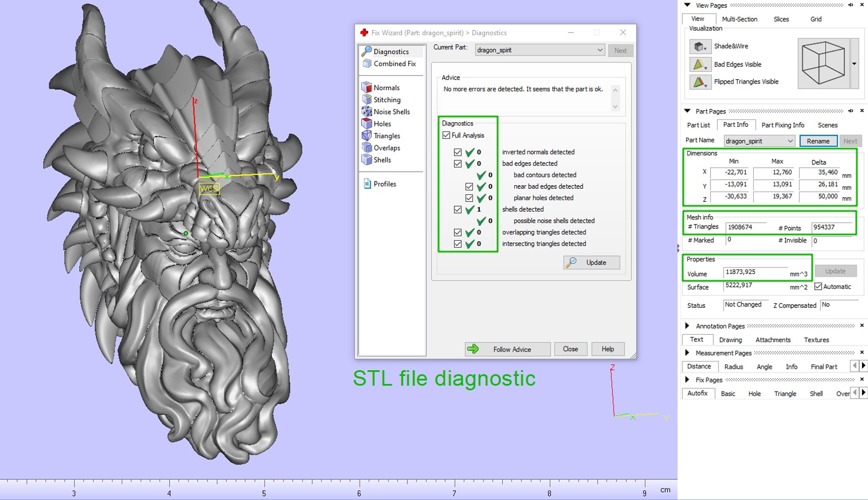The width and height of the screenshot is (868, 500).
Task: Collapse the View Pages section
Action: (687, 5)
